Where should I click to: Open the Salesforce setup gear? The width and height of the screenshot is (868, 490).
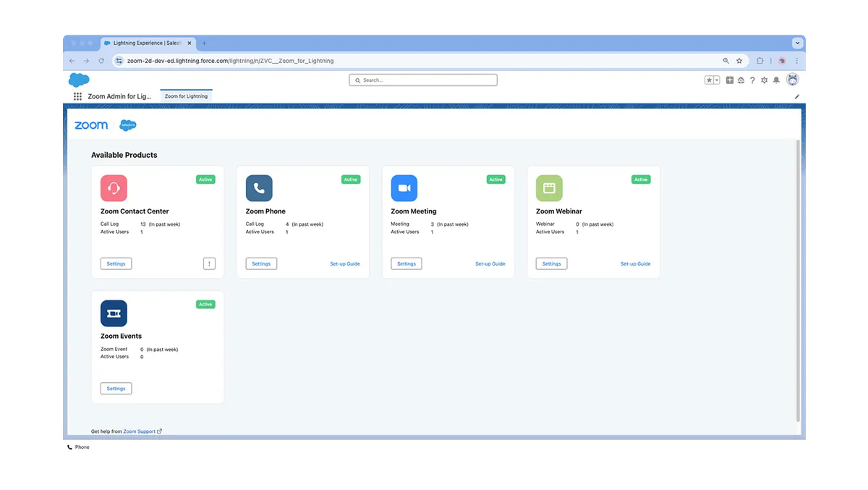[764, 80]
